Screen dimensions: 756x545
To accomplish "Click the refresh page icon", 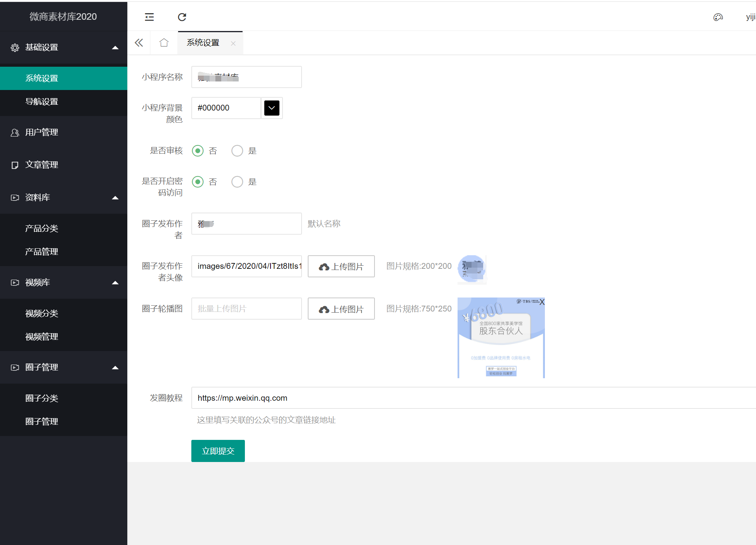I will tap(182, 17).
